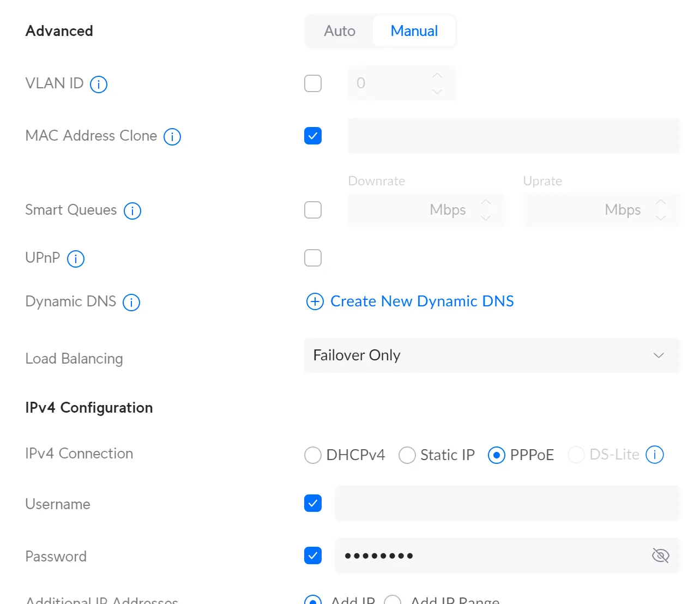View the MAC Address Clone info icon

coord(172,137)
